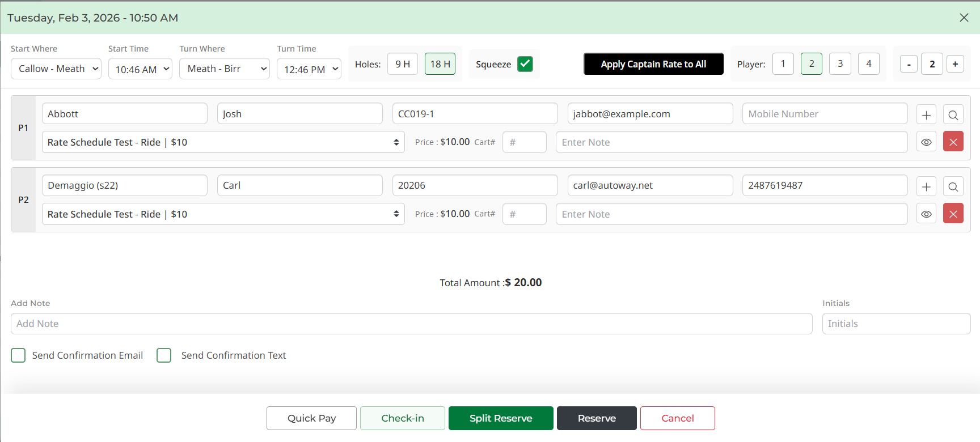Open P1 rate schedule dropdown
Viewport: 980px width, 442px height.
coord(223,142)
